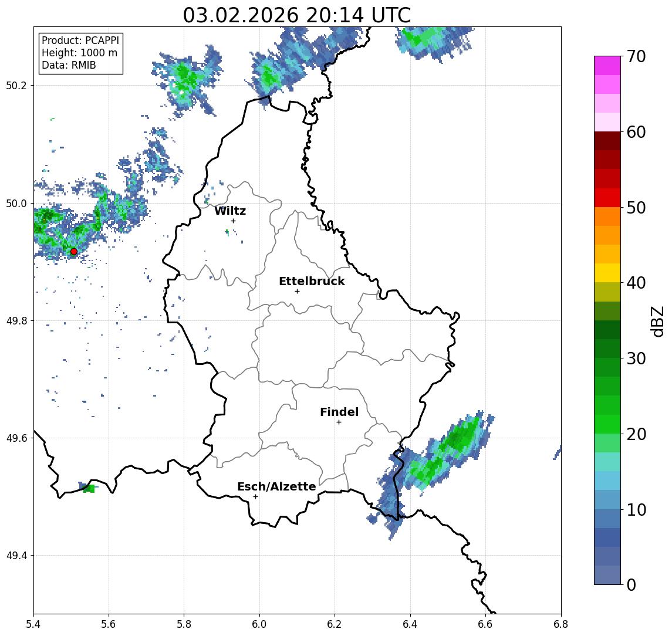Click the longitude label 6.6
This screenshot has height=636, width=672.
click(485, 624)
